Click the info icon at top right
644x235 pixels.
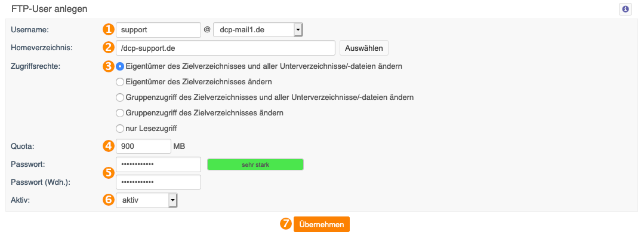click(x=625, y=9)
